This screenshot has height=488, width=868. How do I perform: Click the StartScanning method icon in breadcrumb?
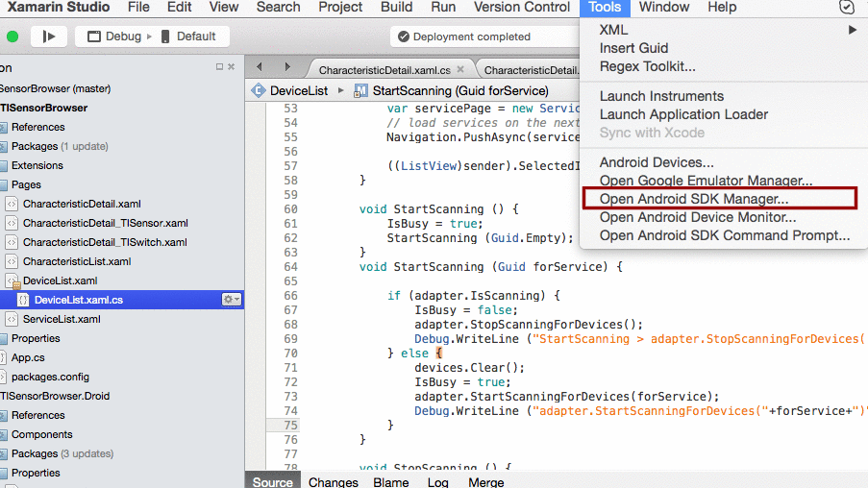(x=360, y=90)
